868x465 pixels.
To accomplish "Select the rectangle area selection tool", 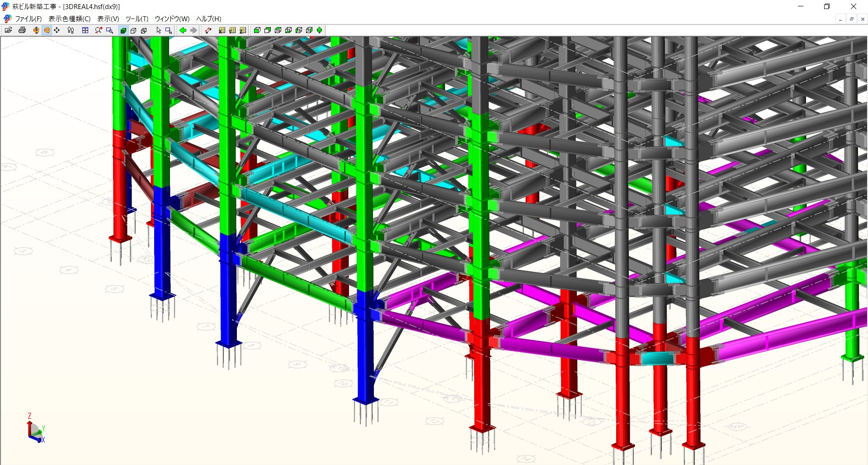I will (x=169, y=30).
